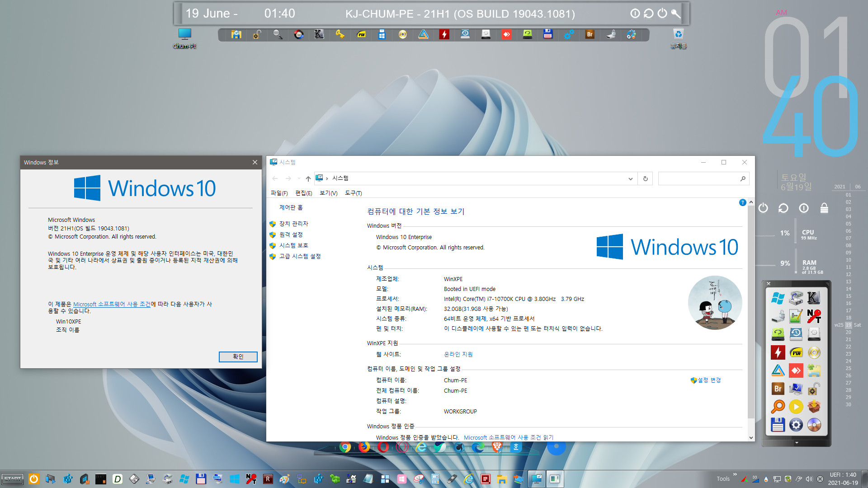Open the license terms link in System window
The image size is (868, 488).
[509, 437]
